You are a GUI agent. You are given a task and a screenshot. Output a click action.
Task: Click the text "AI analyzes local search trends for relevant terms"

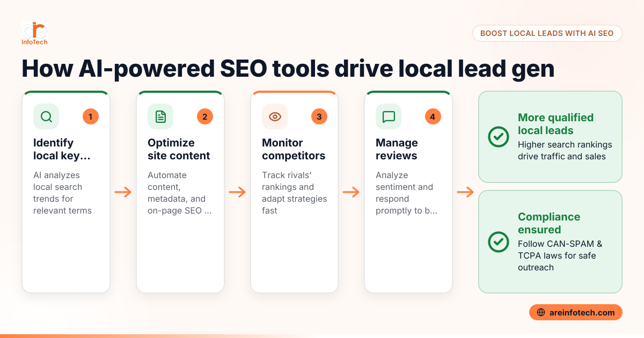tap(62, 193)
